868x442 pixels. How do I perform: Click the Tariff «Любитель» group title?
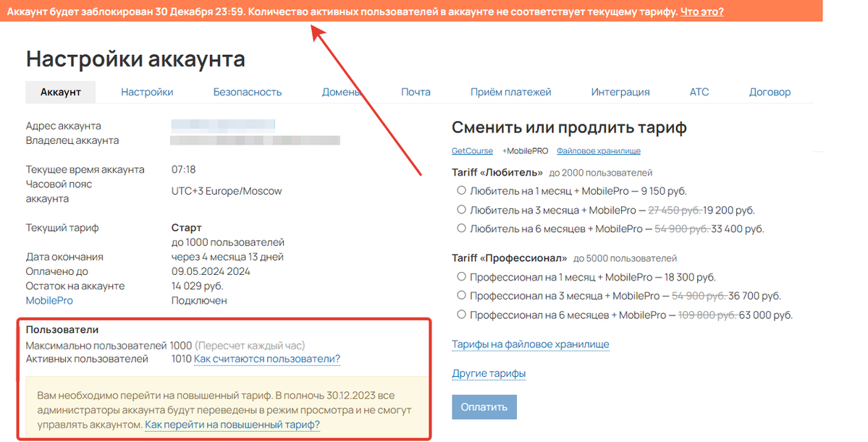(497, 173)
